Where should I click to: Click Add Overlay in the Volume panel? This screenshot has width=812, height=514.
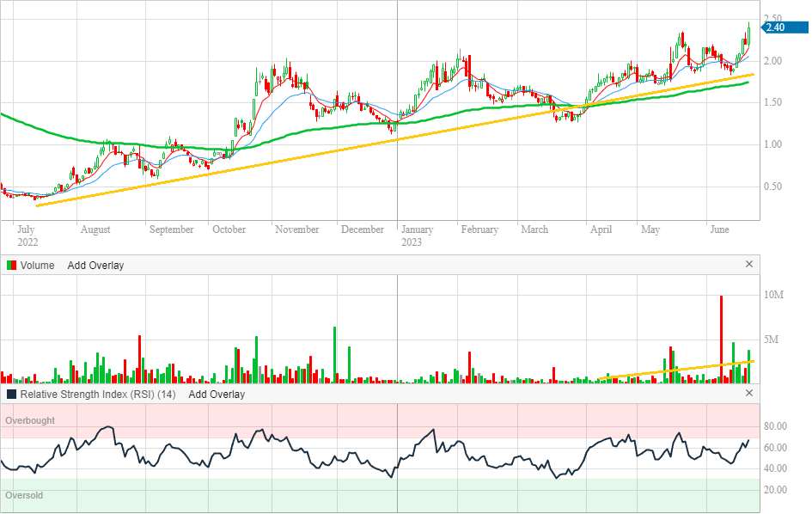click(95, 266)
